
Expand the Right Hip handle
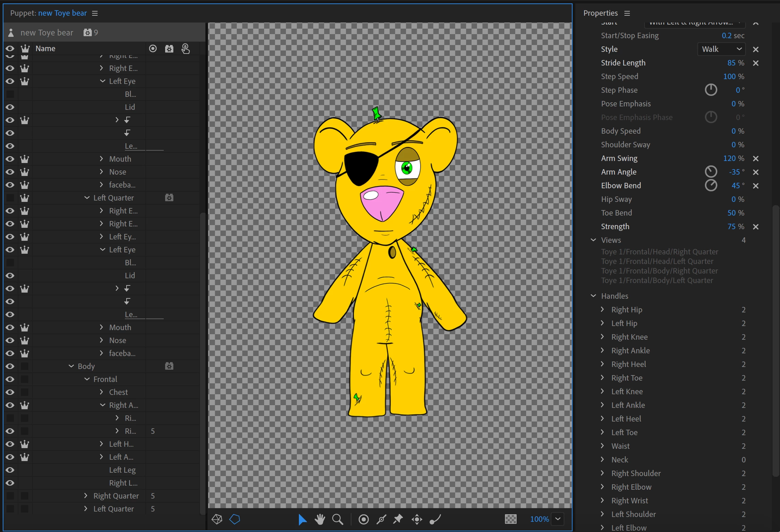(x=602, y=309)
